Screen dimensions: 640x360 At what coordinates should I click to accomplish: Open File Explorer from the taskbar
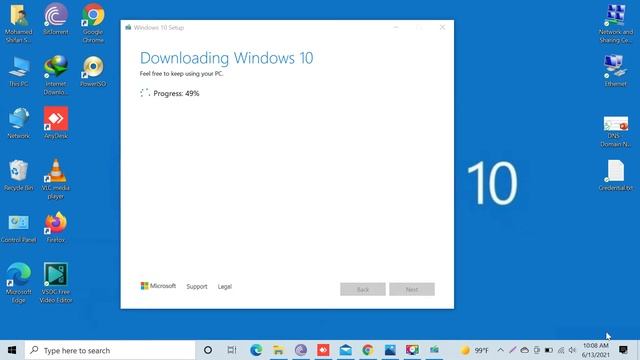tap(278, 350)
